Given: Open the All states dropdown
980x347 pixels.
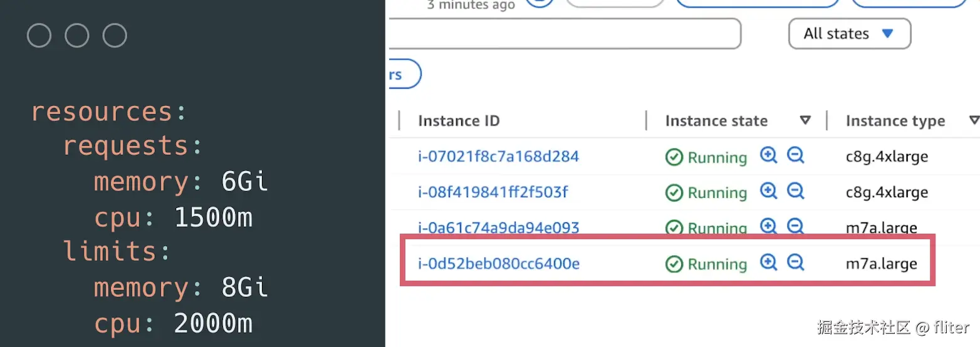Looking at the screenshot, I should click(x=849, y=34).
